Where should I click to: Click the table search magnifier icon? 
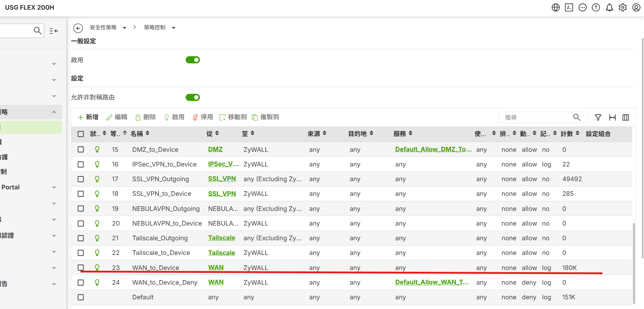pos(577,117)
